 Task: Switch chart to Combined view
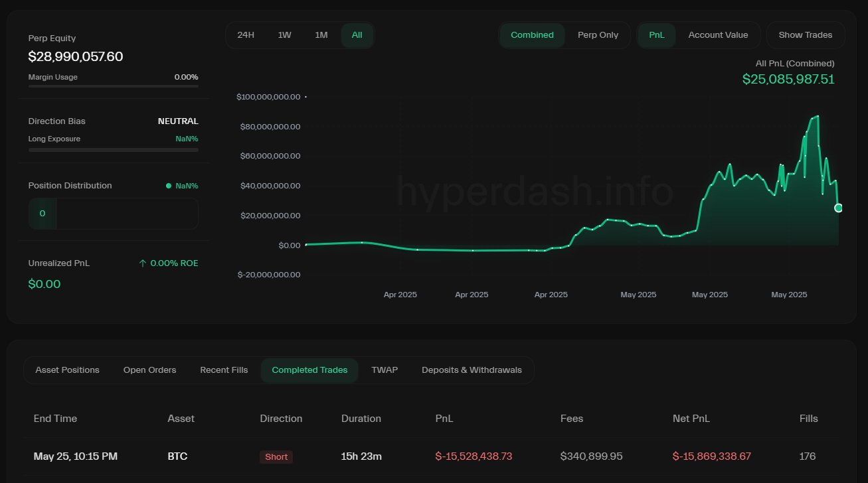click(x=532, y=35)
